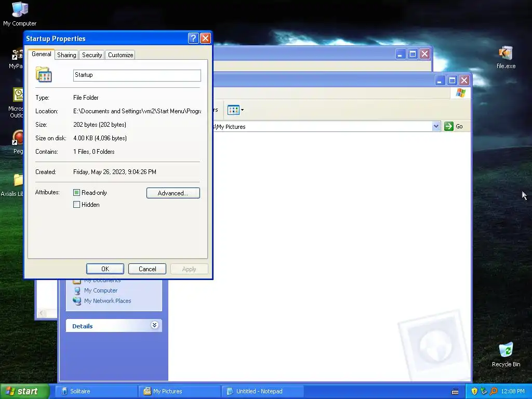Viewport: 532px width, 399px height.
Task: Click My Computer icon in Other Places
Action: [77, 290]
